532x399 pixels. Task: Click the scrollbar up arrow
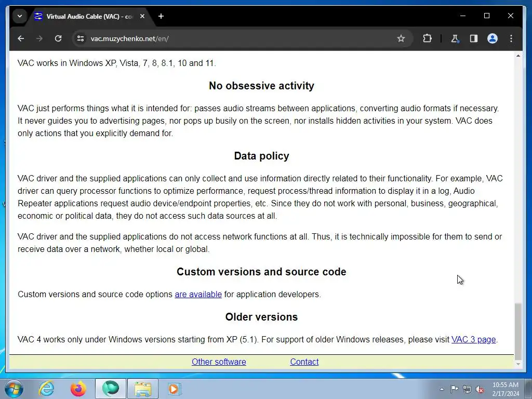[518, 56]
